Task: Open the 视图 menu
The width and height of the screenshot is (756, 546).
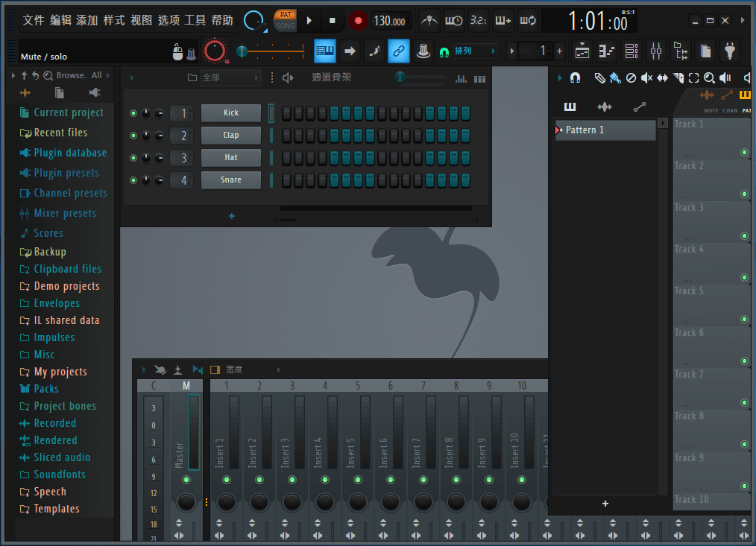Action: click(x=141, y=20)
